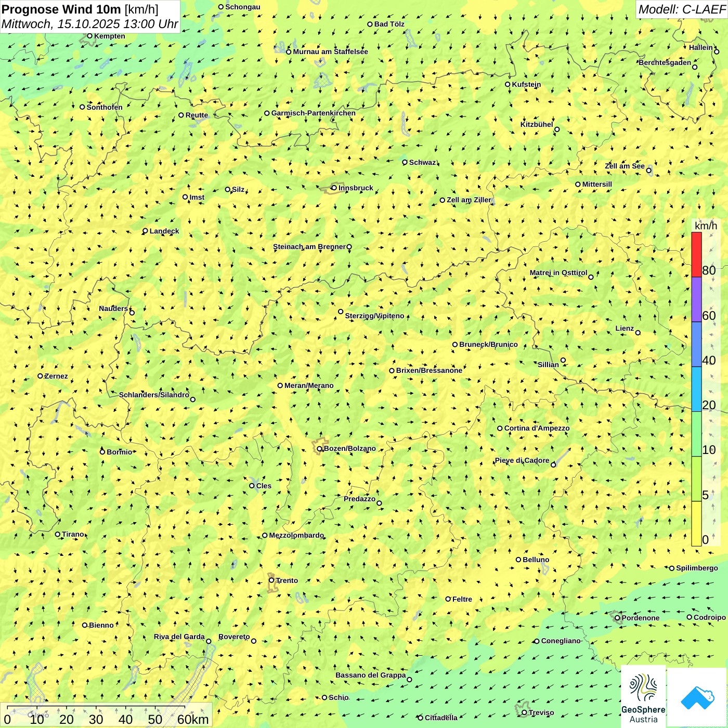The height and width of the screenshot is (728, 728).
Task: Click the Lienz location marker
Action: click(x=638, y=332)
